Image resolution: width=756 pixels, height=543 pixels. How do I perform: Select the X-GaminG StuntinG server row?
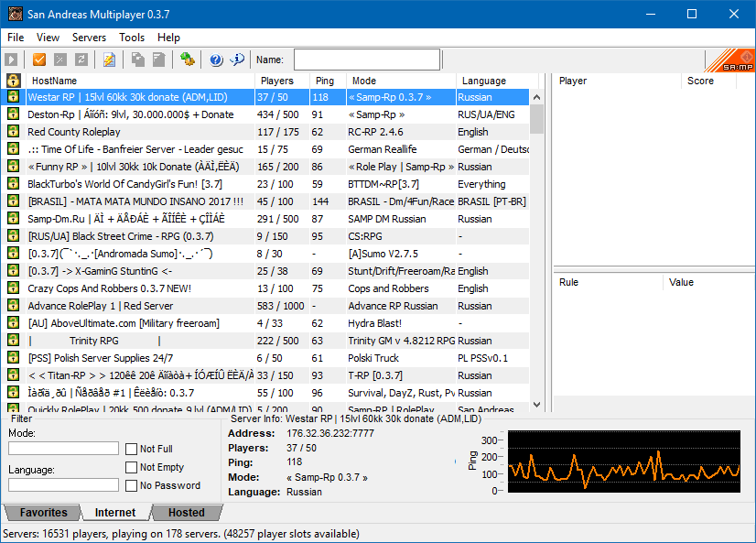pos(265,271)
